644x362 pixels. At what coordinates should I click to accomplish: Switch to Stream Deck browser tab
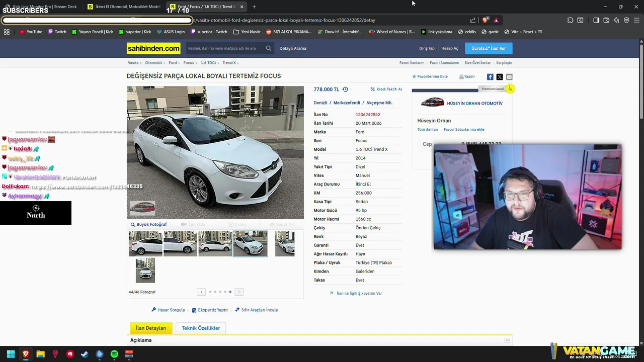coord(41,7)
